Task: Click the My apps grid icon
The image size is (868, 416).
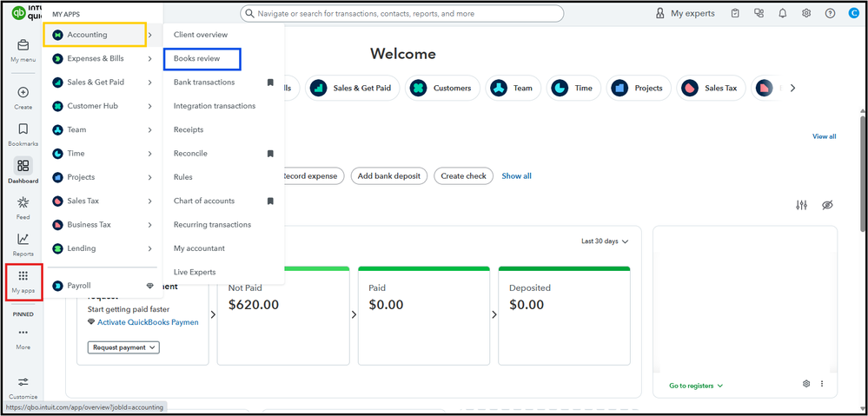Action: pos(23,276)
